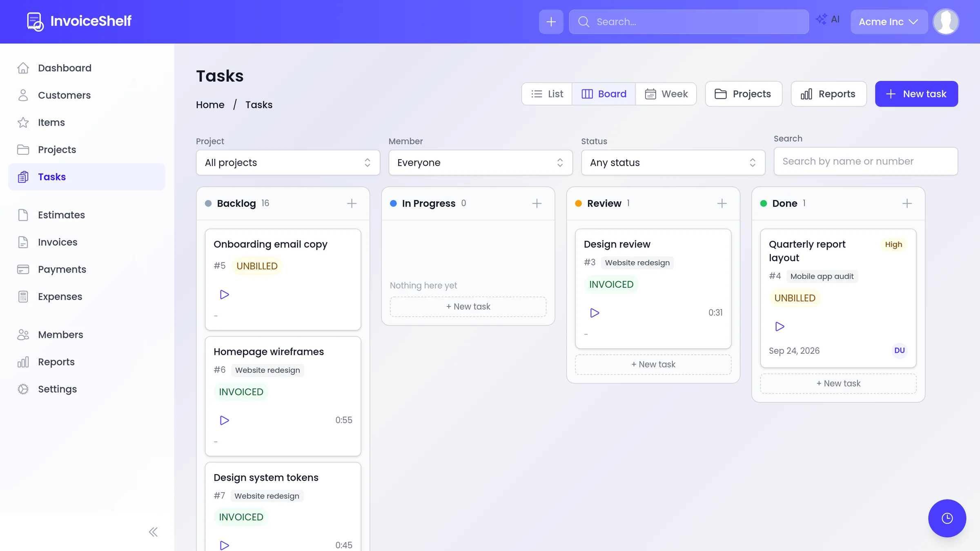This screenshot has width=980, height=551.
Task: Click Website redesign tag on Design review
Action: pos(637,262)
